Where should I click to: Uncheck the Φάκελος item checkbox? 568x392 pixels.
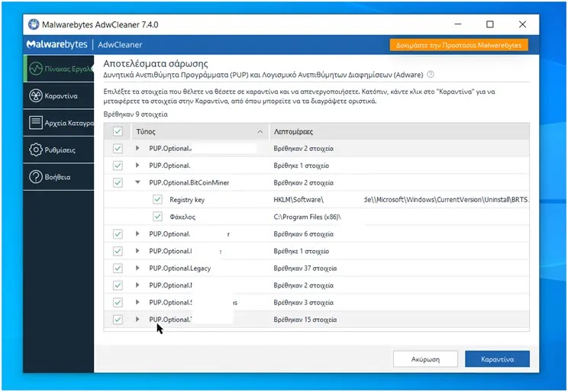pos(157,217)
